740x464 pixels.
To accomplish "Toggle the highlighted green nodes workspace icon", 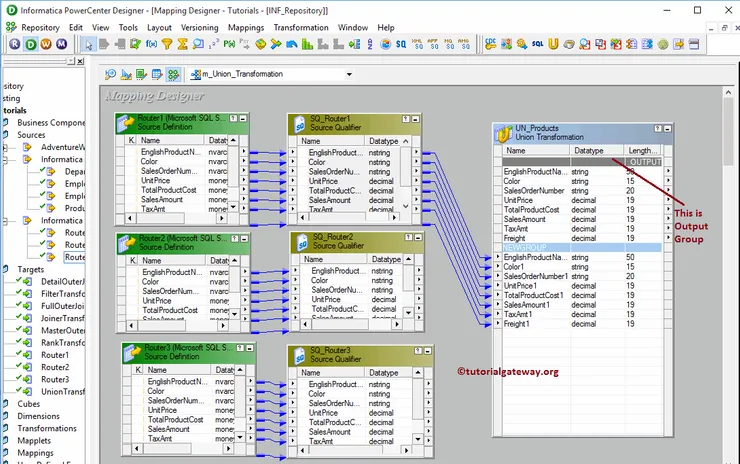I will coord(173,74).
